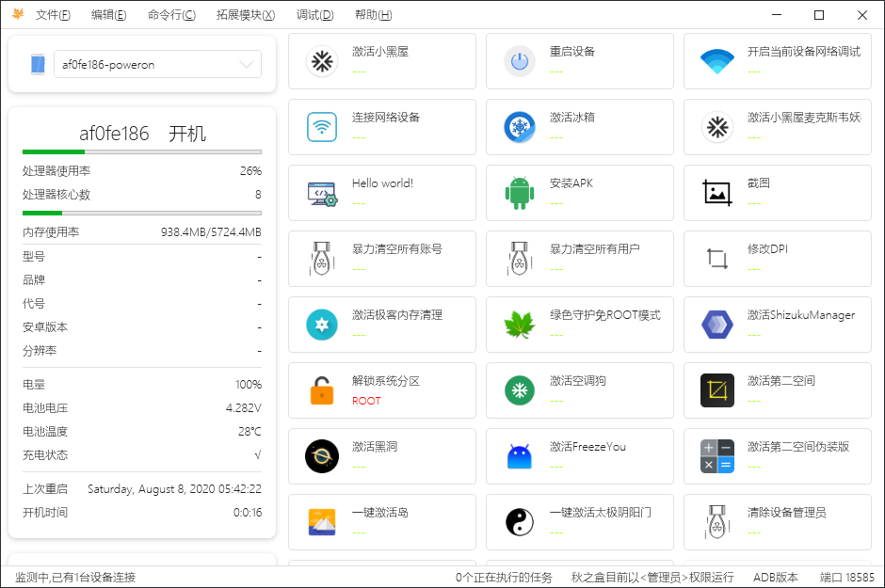Click the orange padlock 解锁系统分区 icon

[x=322, y=390]
